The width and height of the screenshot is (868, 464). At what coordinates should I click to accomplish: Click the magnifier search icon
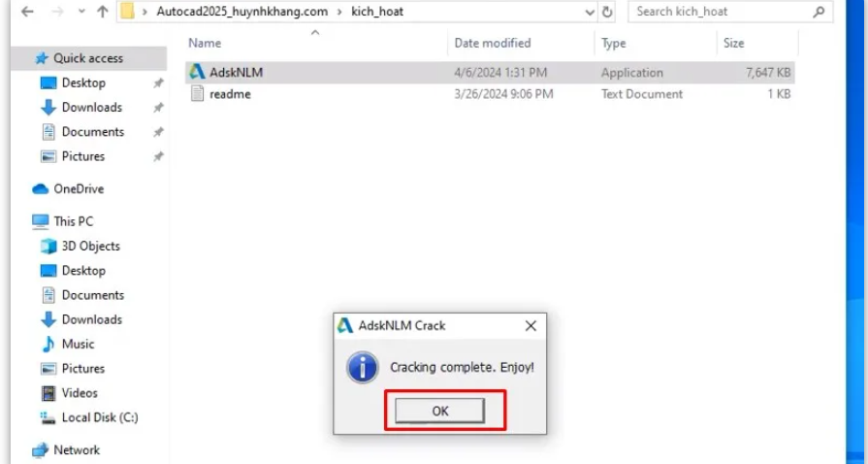pos(819,12)
